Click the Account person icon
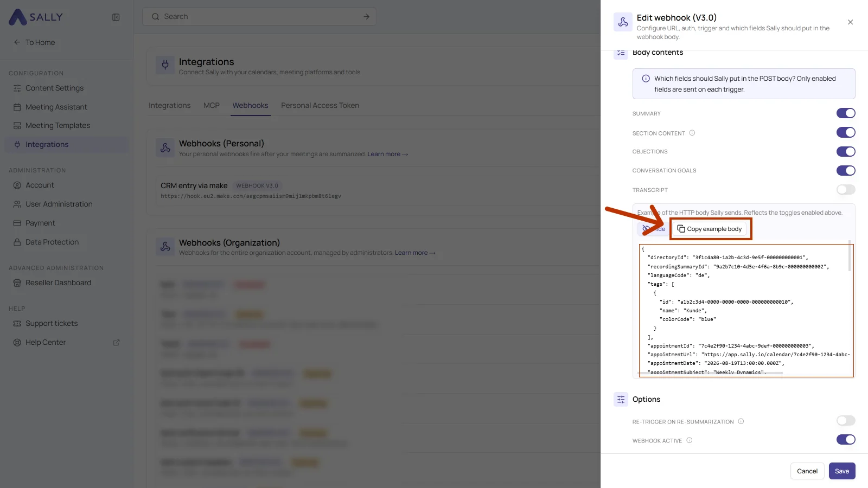The height and width of the screenshot is (488, 868). point(17,185)
